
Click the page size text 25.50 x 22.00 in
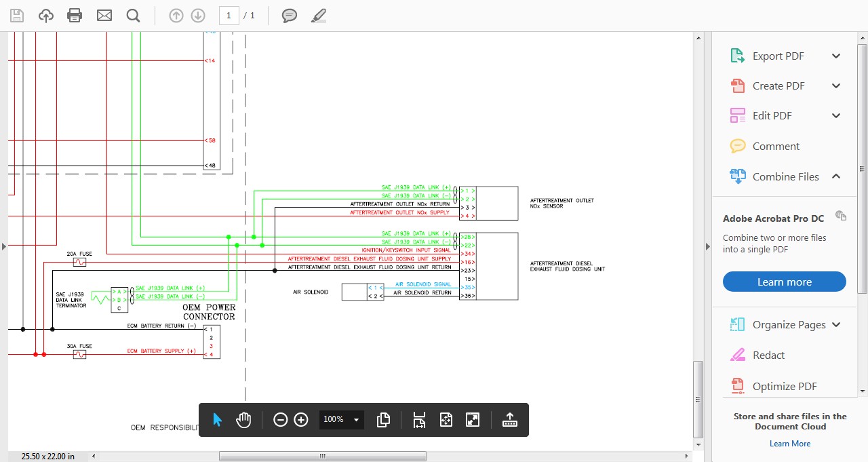click(48, 456)
